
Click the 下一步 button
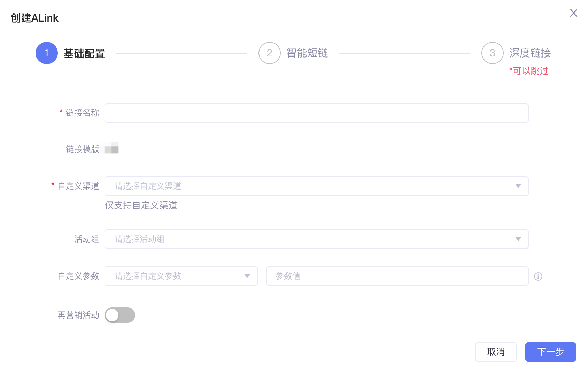point(551,352)
